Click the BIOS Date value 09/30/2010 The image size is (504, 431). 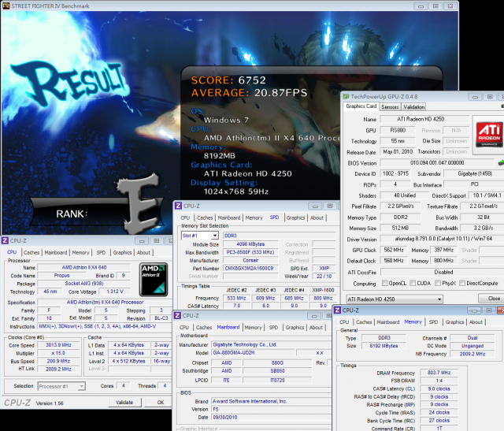pyautogui.click(x=272, y=417)
